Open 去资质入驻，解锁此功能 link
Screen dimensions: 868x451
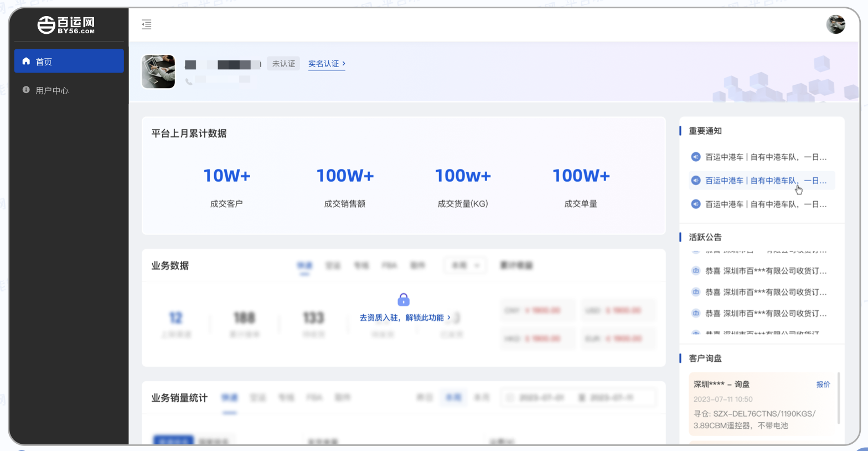(x=405, y=317)
